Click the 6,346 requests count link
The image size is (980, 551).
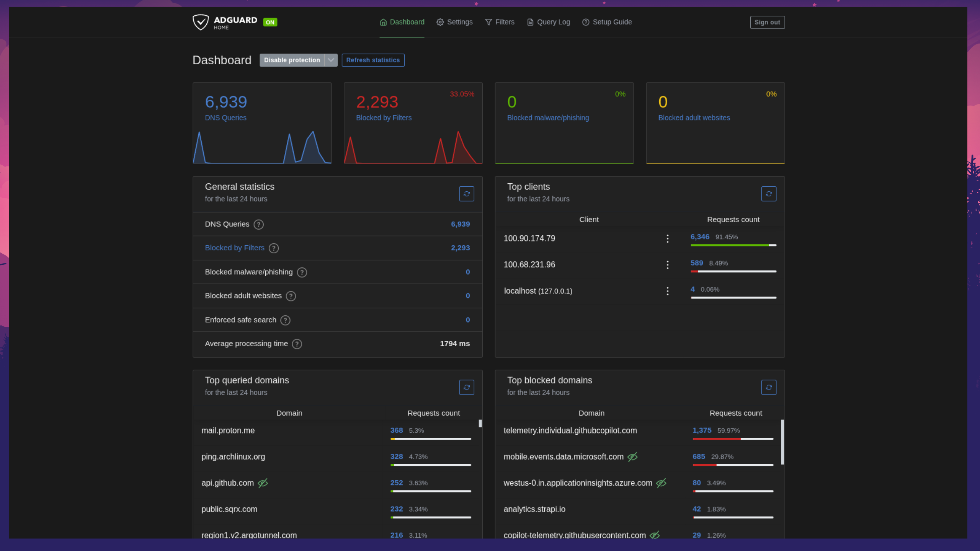[x=700, y=237]
